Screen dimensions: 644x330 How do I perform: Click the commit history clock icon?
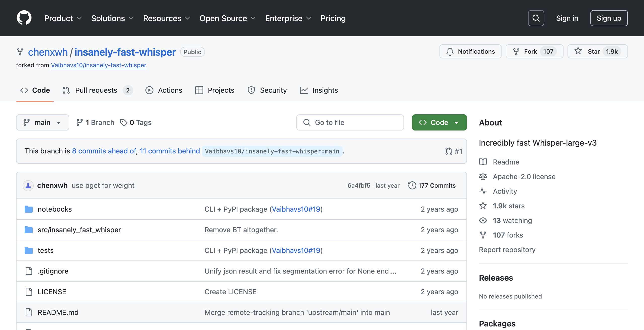pos(412,186)
